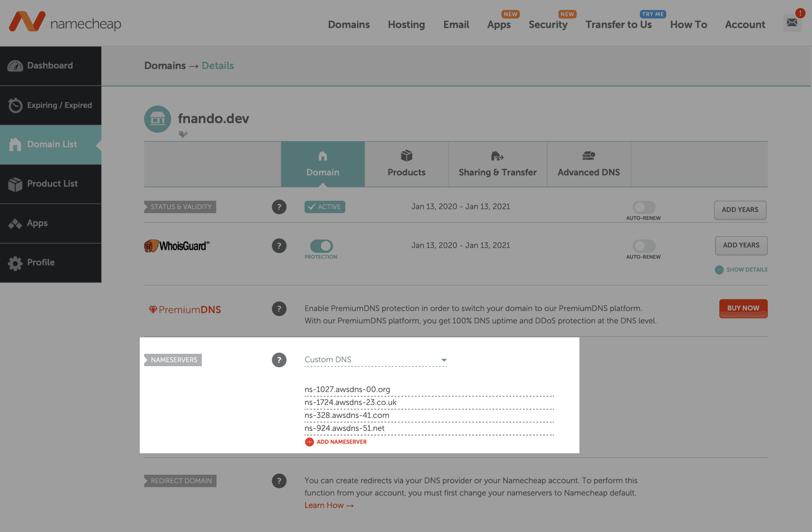This screenshot has height=532, width=812.
Task: Open the Learn How redirect link
Action: click(x=329, y=505)
